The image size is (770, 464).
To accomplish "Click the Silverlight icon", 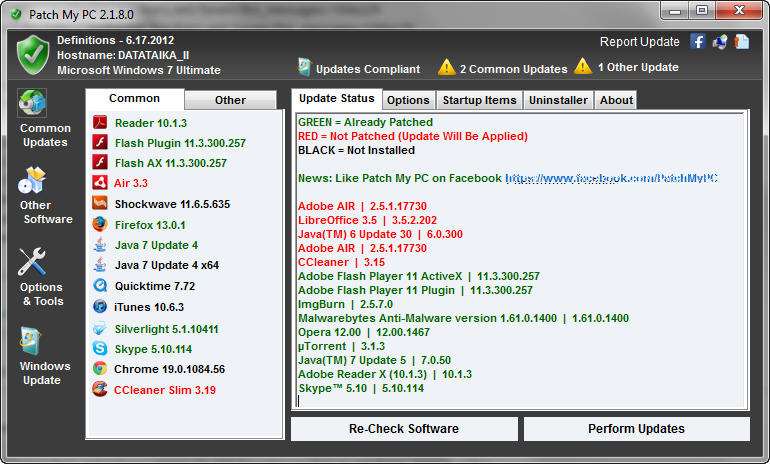I will [x=100, y=328].
